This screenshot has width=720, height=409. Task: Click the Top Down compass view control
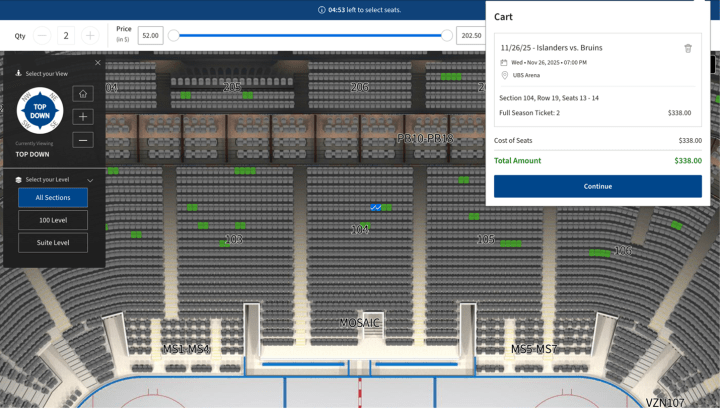(x=40, y=111)
